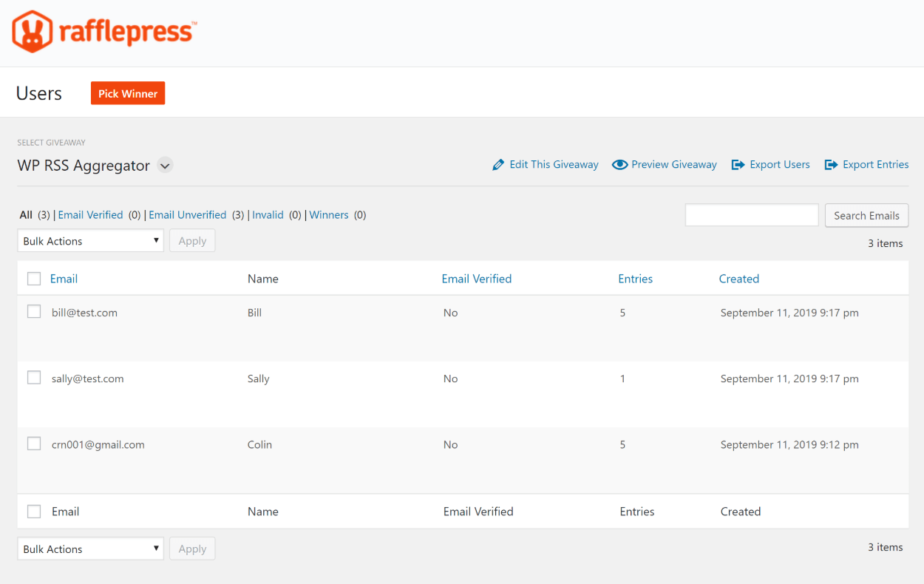This screenshot has width=924, height=584.
Task: Click the Users page heading
Action: [39, 94]
